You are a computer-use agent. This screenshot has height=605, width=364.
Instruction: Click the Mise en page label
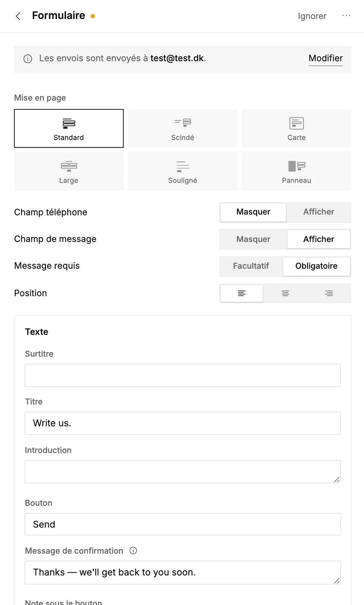pyautogui.click(x=40, y=98)
